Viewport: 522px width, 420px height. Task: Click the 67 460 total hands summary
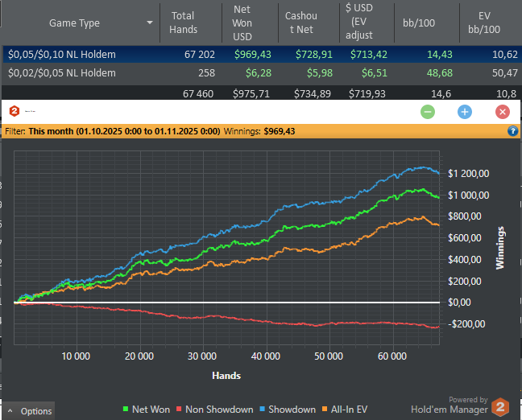pos(198,94)
